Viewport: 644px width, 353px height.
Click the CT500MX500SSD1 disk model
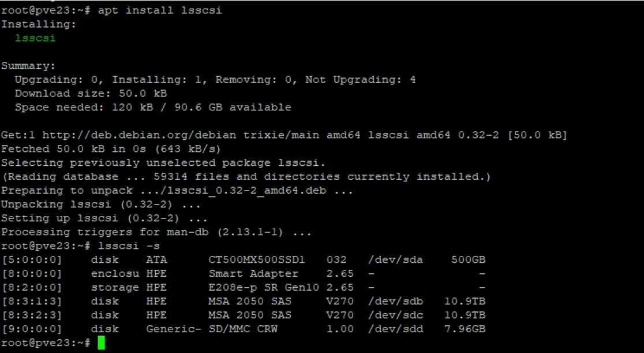coord(257,260)
